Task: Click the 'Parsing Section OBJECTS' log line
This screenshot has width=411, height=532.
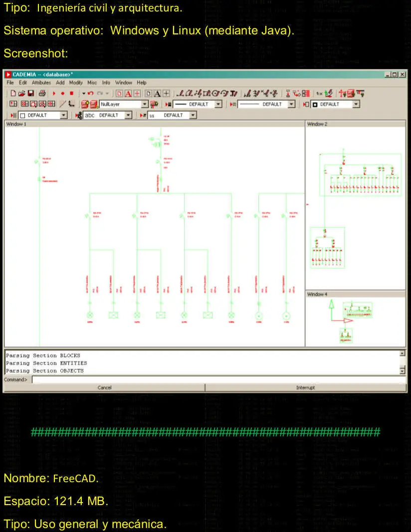Action: pyautogui.click(x=45, y=371)
